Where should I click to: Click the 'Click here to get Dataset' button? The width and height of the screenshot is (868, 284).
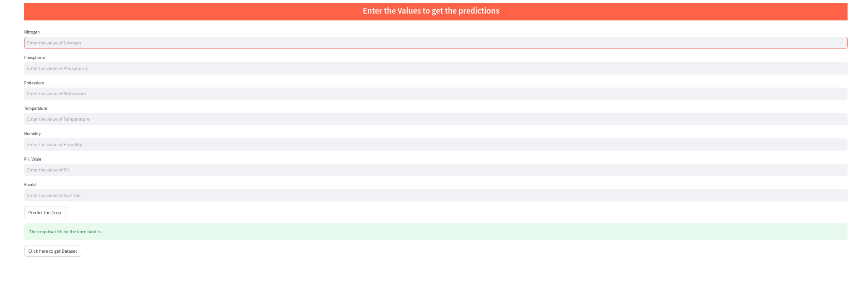tap(53, 251)
